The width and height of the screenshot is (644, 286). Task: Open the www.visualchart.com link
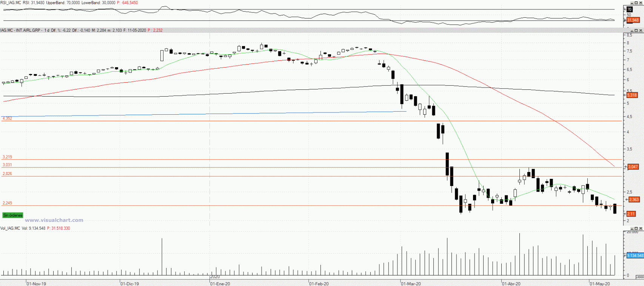click(54, 220)
